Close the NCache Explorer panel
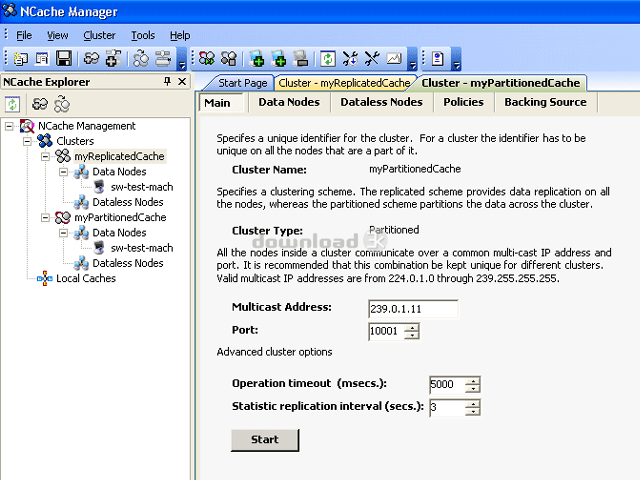640x480 pixels. (x=182, y=82)
